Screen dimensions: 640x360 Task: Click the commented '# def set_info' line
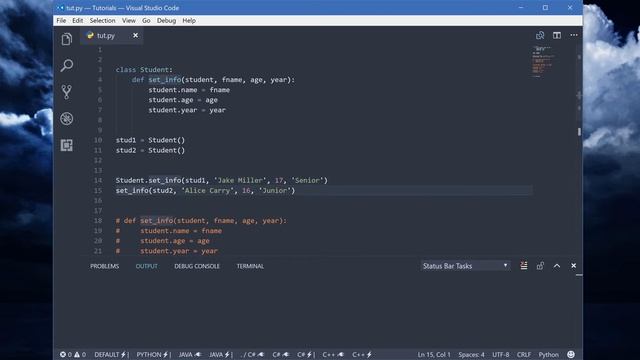(x=201, y=221)
